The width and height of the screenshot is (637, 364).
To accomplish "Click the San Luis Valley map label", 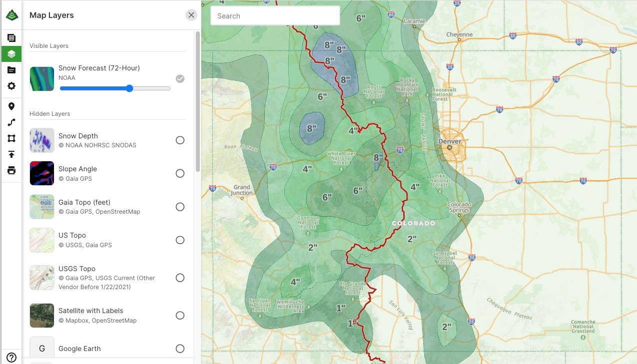I will pos(401,315).
